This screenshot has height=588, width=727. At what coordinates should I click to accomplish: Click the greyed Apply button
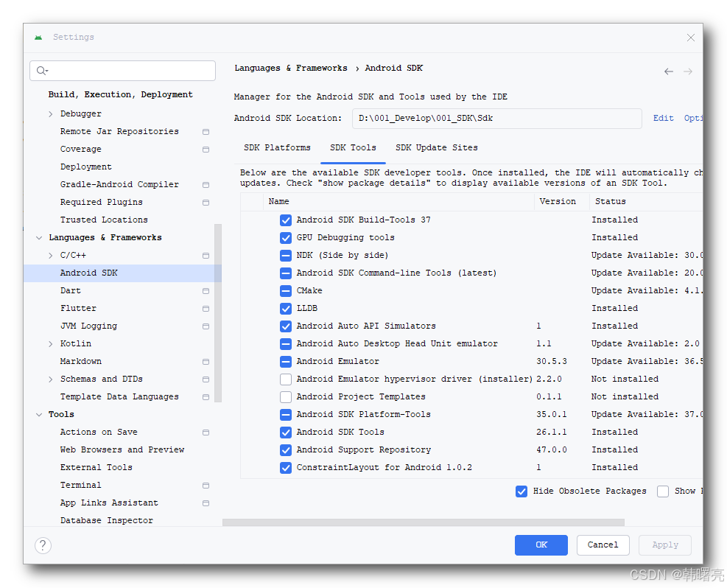click(665, 545)
